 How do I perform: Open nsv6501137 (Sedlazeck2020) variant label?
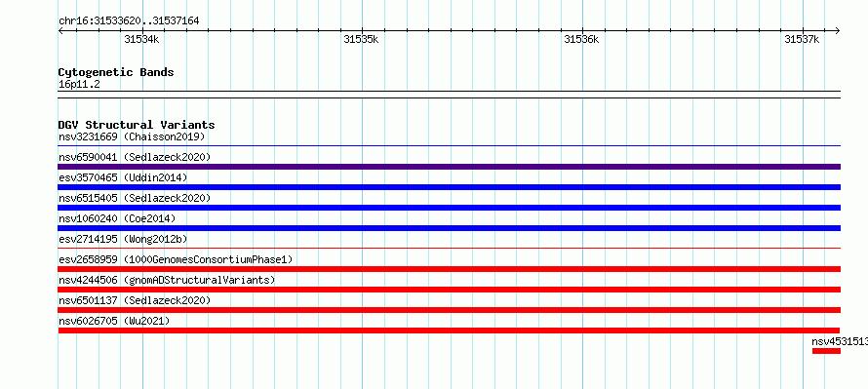pos(135,300)
